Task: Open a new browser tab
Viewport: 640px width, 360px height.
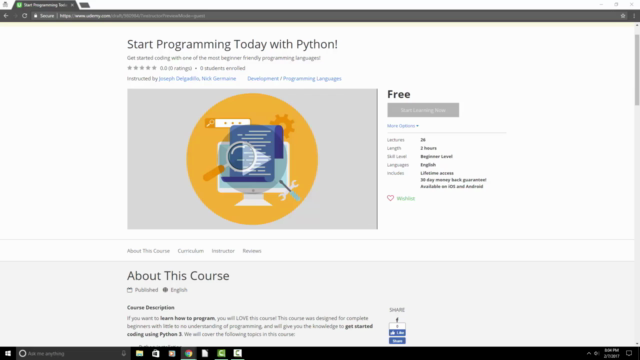Action: (84, 5)
